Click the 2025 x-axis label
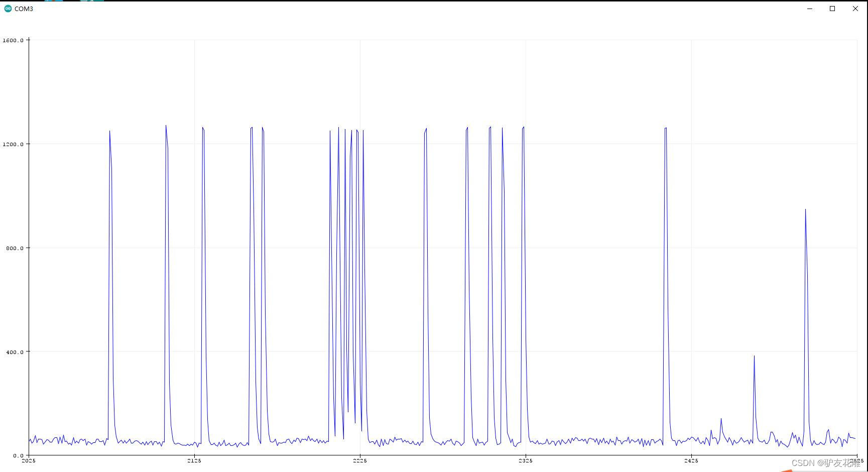The height and width of the screenshot is (472, 868). [x=29, y=460]
